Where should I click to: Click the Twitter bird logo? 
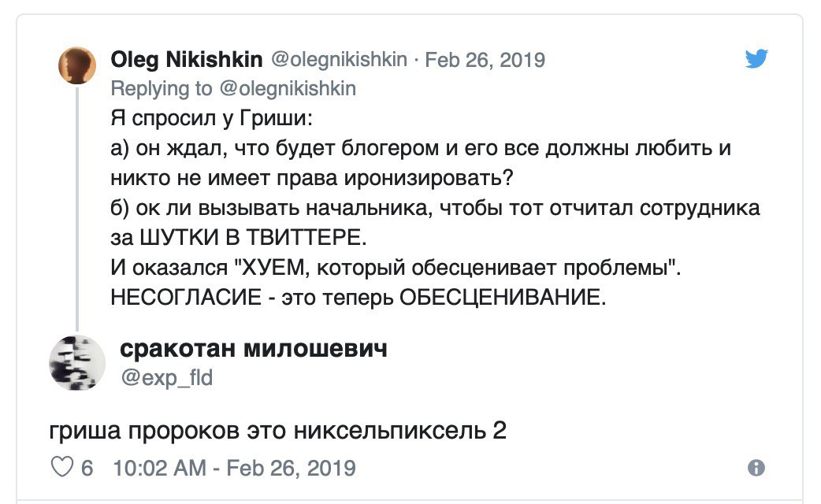(756, 59)
